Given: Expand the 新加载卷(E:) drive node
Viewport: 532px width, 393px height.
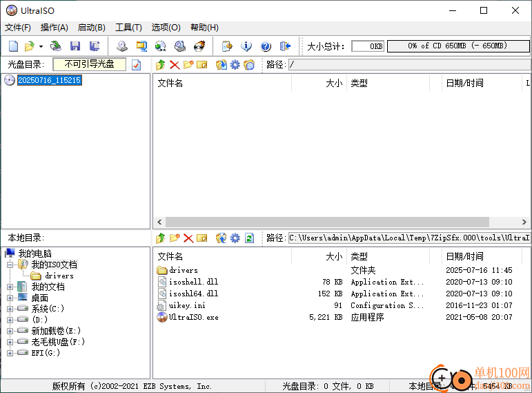Looking at the screenshot, I should click(10, 331).
